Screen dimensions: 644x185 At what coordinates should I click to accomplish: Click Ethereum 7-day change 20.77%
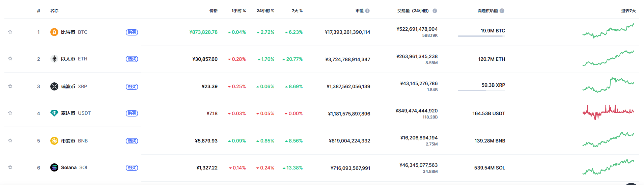click(292, 59)
